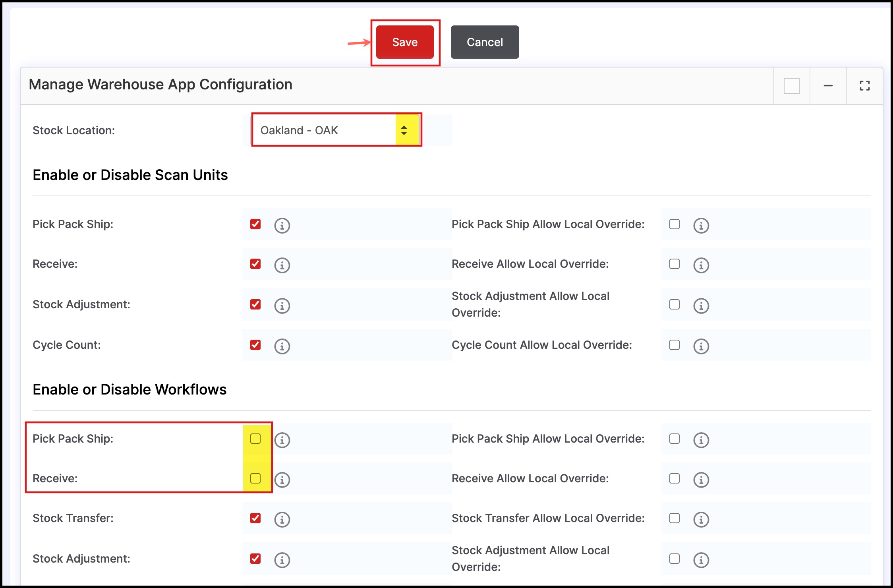Click the info icon beside Scan Units Pick Pack Ship
The height and width of the screenshot is (588, 893).
[x=282, y=225]
